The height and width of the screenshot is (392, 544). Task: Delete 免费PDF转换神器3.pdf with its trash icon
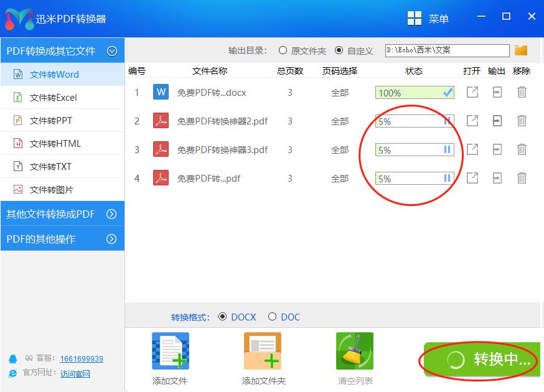pos(521,149)
